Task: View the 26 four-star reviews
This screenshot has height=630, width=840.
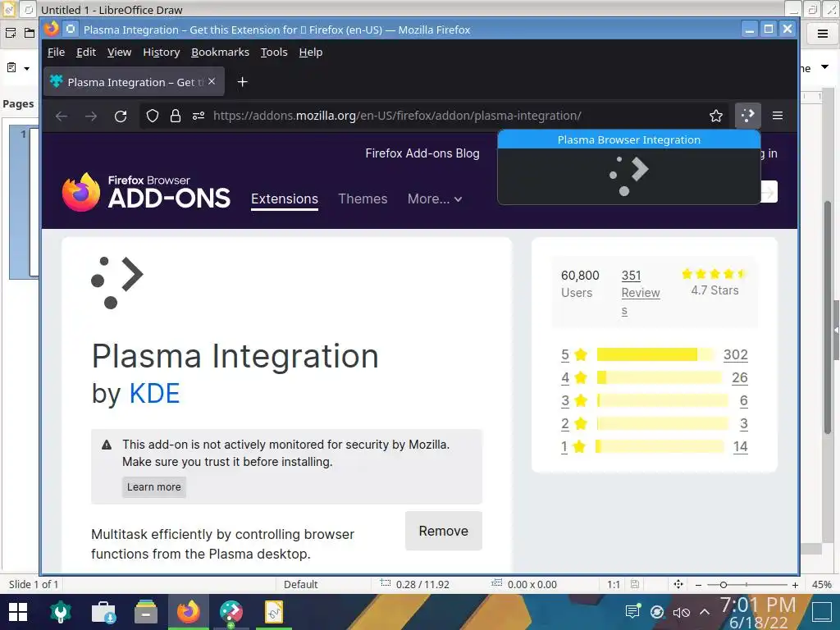Action: point(740,377)
